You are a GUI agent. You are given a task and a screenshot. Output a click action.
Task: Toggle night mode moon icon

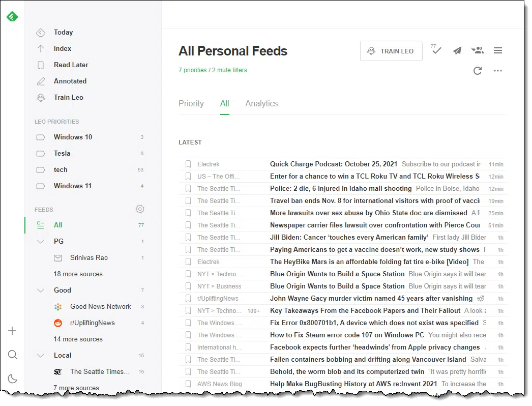click(x=13, y=379)
